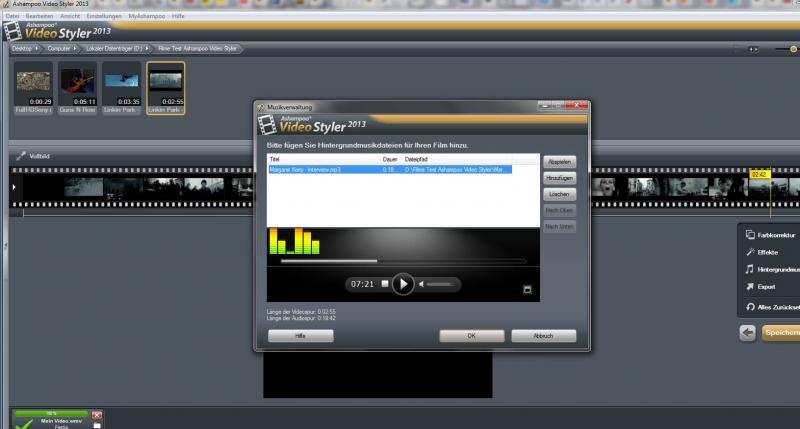Open Hilfe in the Musikverwaltung dialog

pyautogui.click(x=301, y=336)
